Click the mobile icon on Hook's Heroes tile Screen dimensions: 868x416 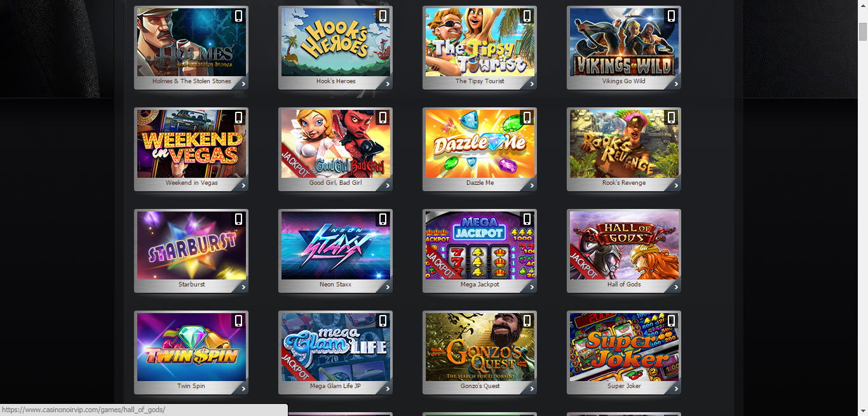point(383,16)
